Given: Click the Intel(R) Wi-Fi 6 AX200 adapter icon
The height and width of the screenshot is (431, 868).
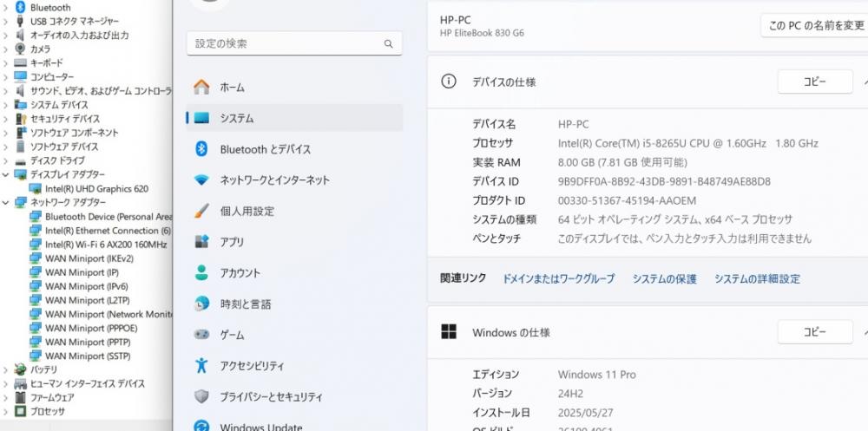Looking at the screenshot, I should pyautogui.click(x=36, y=244).
